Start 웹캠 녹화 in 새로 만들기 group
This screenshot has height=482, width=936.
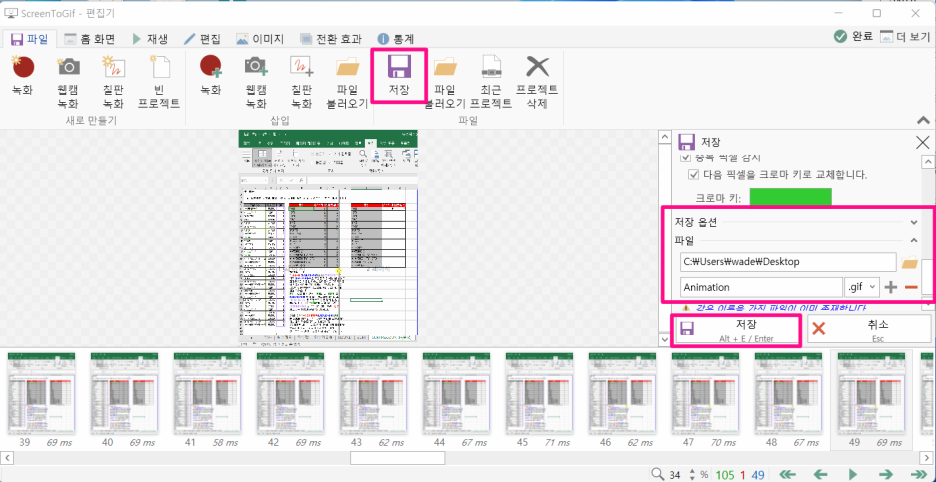coord(68,82)
